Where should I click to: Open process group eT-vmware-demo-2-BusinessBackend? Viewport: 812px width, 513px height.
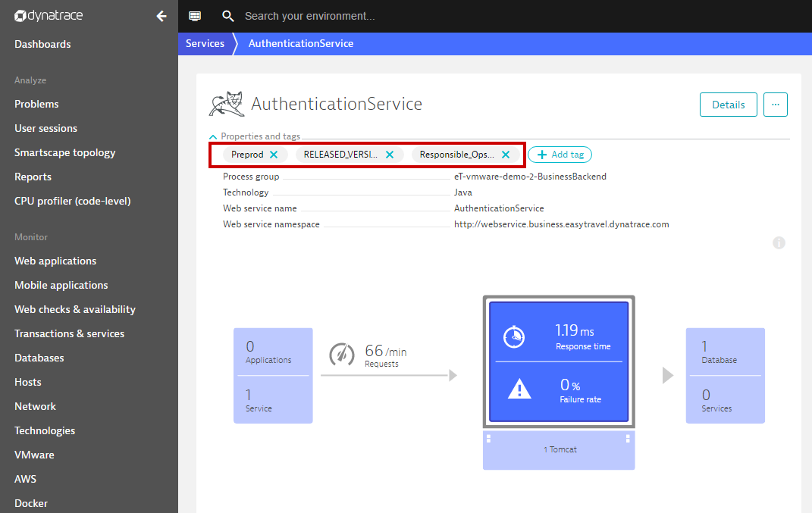point(530,177)
